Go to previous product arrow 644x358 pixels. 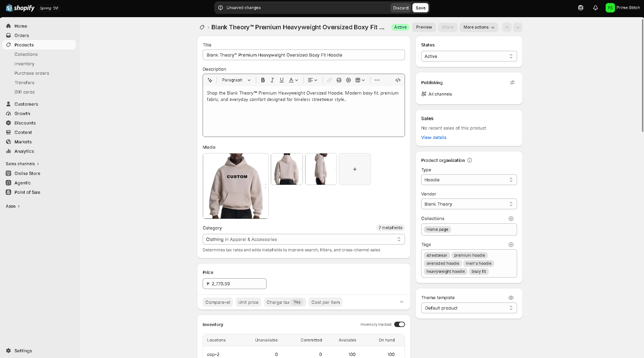(x=507, y=27)
